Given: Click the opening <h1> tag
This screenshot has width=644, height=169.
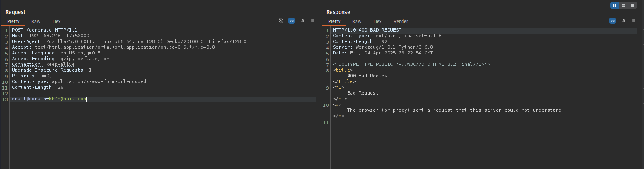Looking at the screenshot, I should point(339,87).
